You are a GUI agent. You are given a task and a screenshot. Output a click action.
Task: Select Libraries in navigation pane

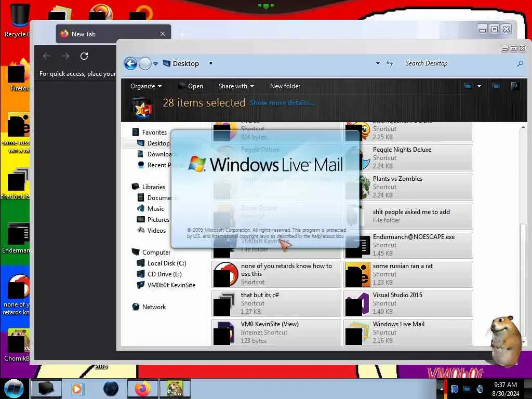click(x=149, y=187)
